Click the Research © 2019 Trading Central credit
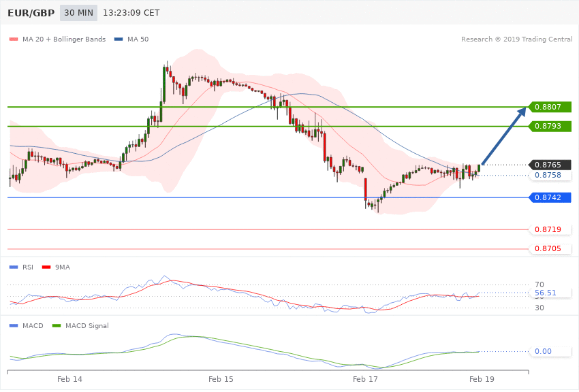The height and width of the screenshot is (392, 579). pyautogui.click(x=516, y=39)
